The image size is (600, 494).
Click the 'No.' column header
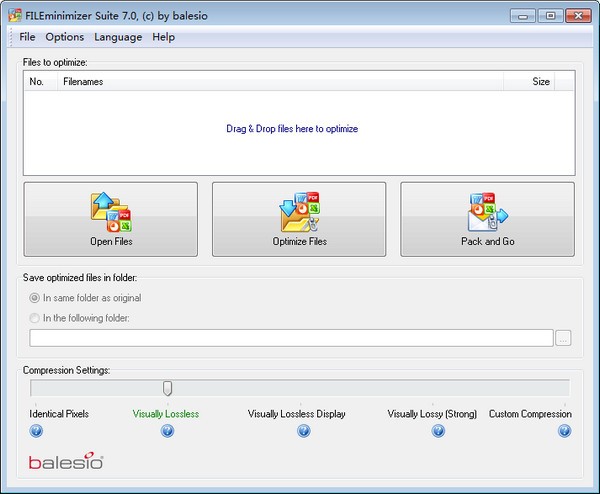coord(41,82)
